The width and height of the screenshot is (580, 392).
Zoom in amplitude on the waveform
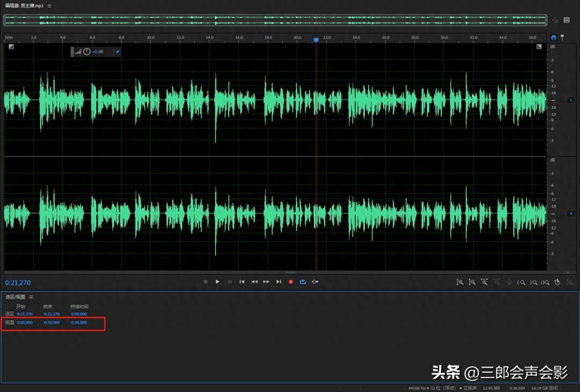pyautogui.click(x=460, y=282)
